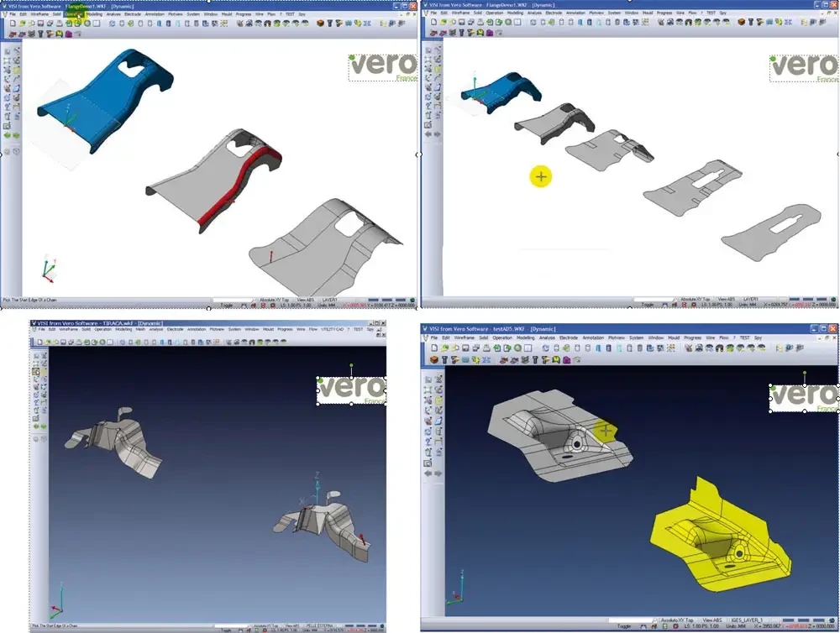The width and height of the screenshot is (840, 633).
Task: Click Toggle in five-part FlangeDemo1 status bar
Action: tap(647, 305)
